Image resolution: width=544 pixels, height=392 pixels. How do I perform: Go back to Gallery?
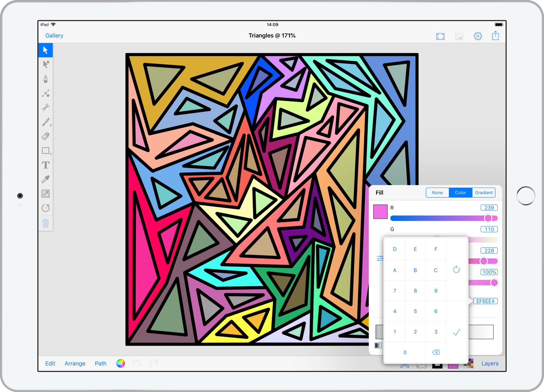[x=54, y=36]
